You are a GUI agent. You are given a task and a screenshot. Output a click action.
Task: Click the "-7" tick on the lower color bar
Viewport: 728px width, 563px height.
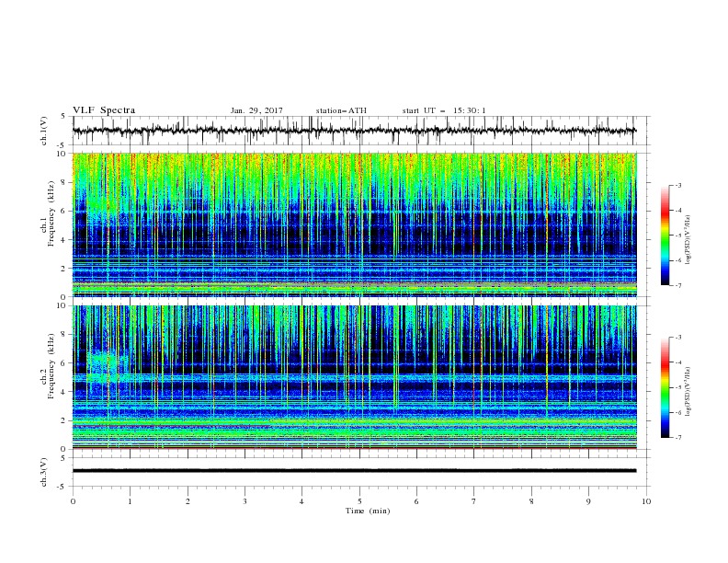click(x=677, y=437)
